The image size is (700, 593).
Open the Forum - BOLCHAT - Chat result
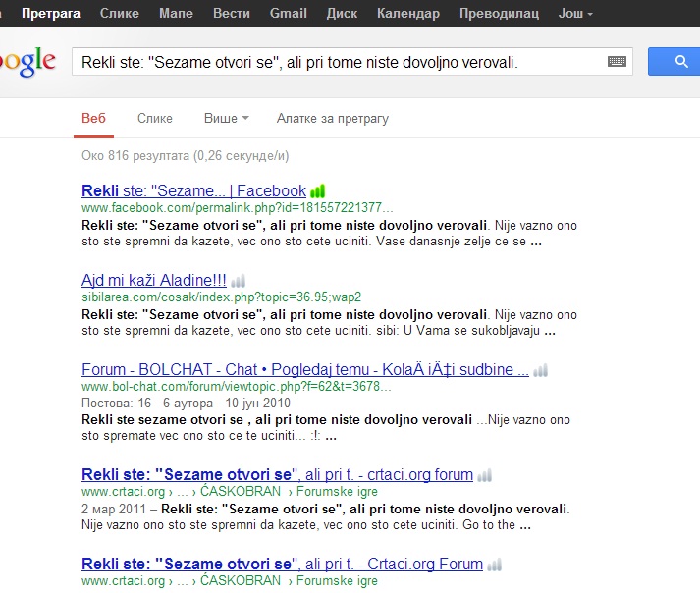(305, 369)
